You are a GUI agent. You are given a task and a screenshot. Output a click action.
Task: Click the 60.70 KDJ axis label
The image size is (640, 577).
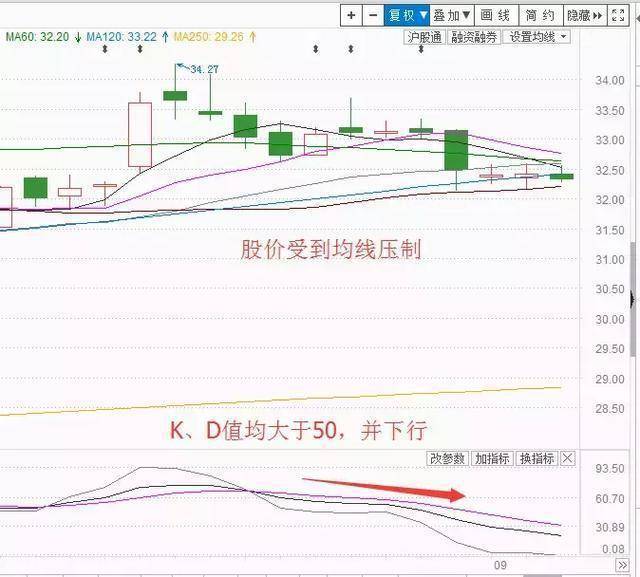[x=610, y=499]
